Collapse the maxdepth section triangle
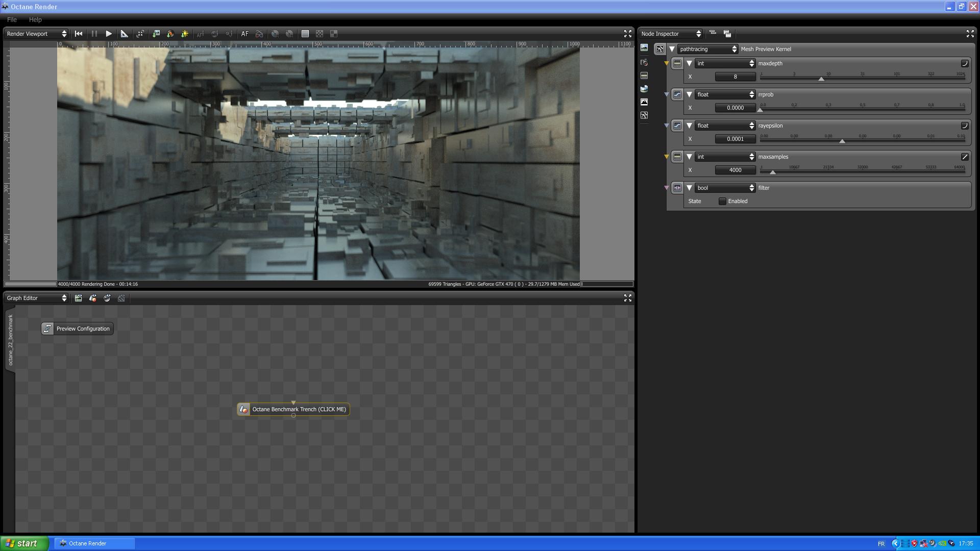 689,63
